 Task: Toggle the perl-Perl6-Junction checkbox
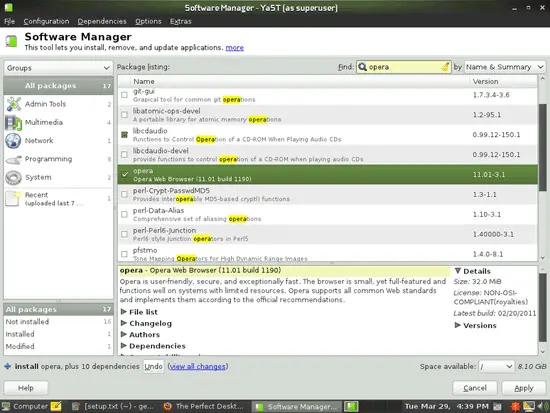click(124, 234)
